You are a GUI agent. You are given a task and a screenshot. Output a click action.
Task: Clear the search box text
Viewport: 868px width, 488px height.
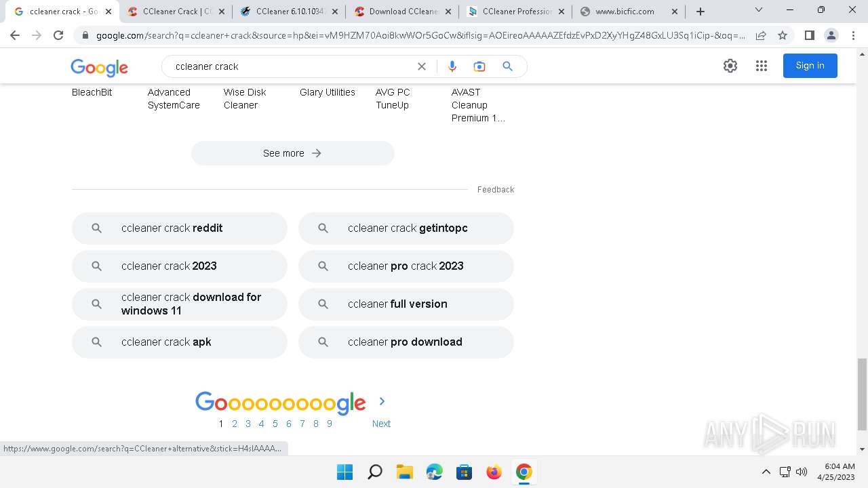[x=422, y=66]
